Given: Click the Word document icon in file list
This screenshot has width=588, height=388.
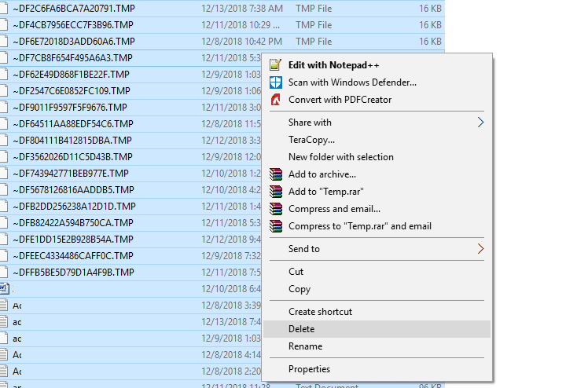Looking at the screenshot, I should 4,288.
